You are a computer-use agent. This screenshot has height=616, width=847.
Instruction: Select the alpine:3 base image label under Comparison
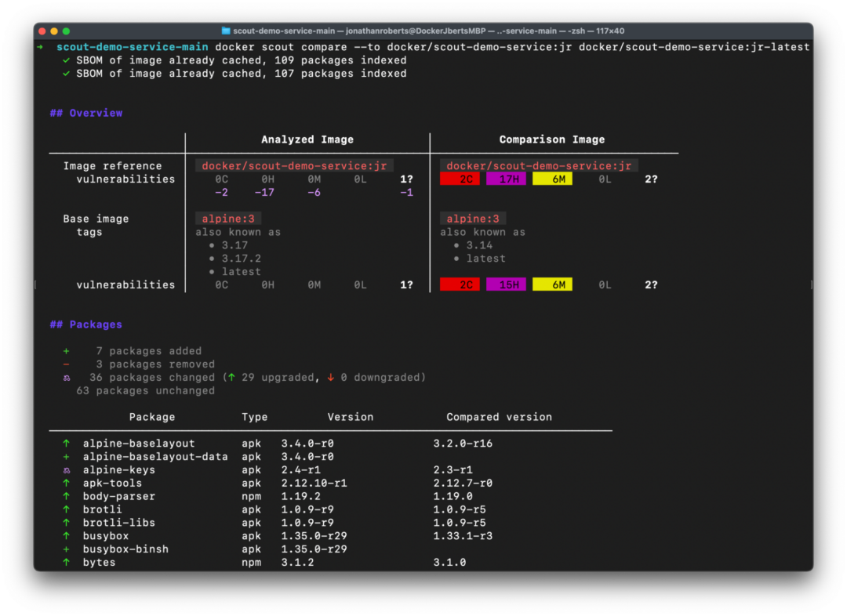473,219
